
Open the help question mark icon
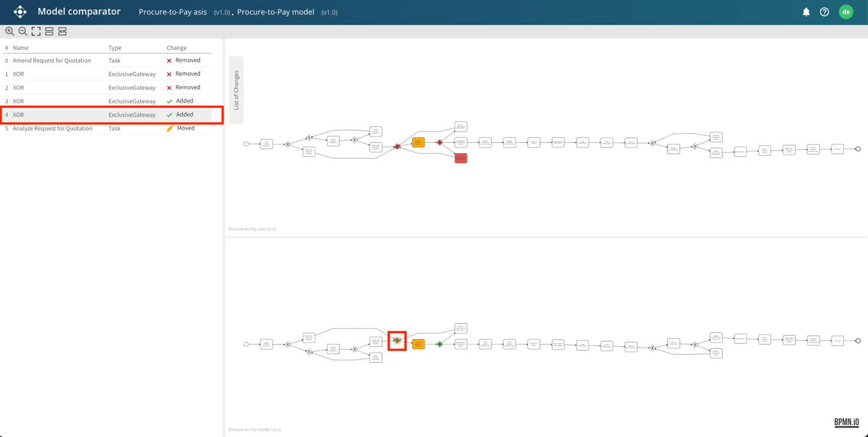coord(824,12)
